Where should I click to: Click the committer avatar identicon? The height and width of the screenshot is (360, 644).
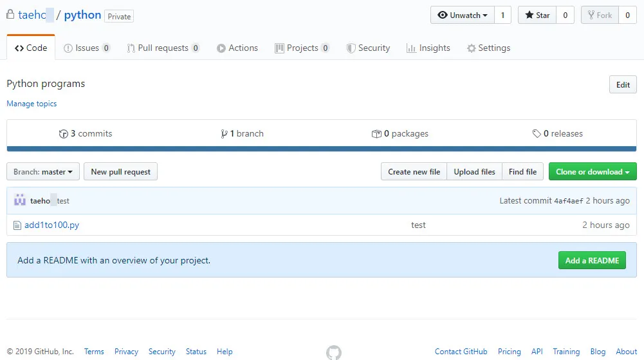coord(20,200)
